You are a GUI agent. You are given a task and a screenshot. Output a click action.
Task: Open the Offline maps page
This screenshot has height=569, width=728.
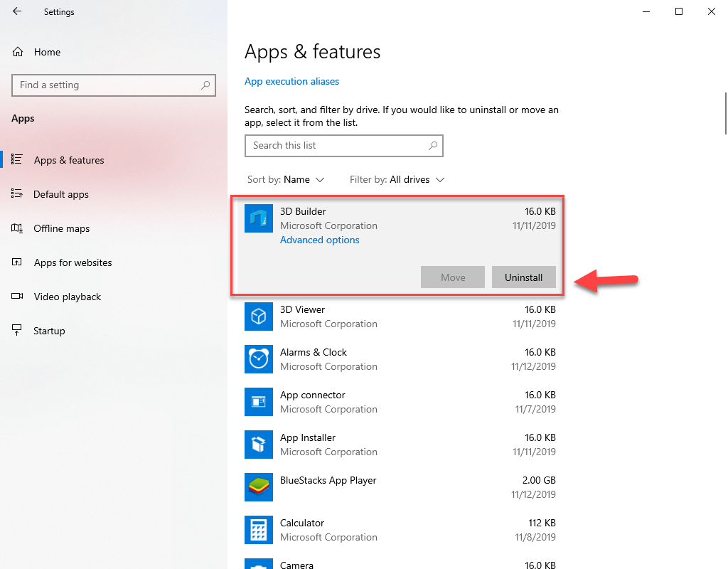[61, 228]
